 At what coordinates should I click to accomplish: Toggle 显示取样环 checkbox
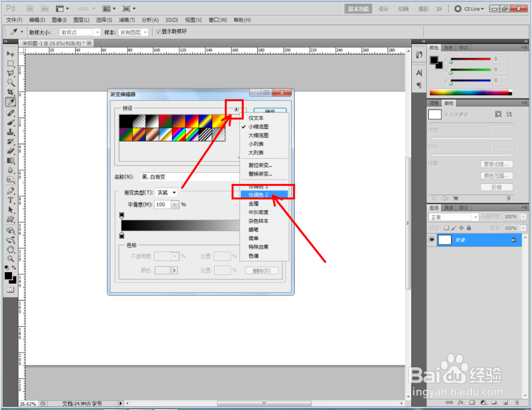click(158, 32)
